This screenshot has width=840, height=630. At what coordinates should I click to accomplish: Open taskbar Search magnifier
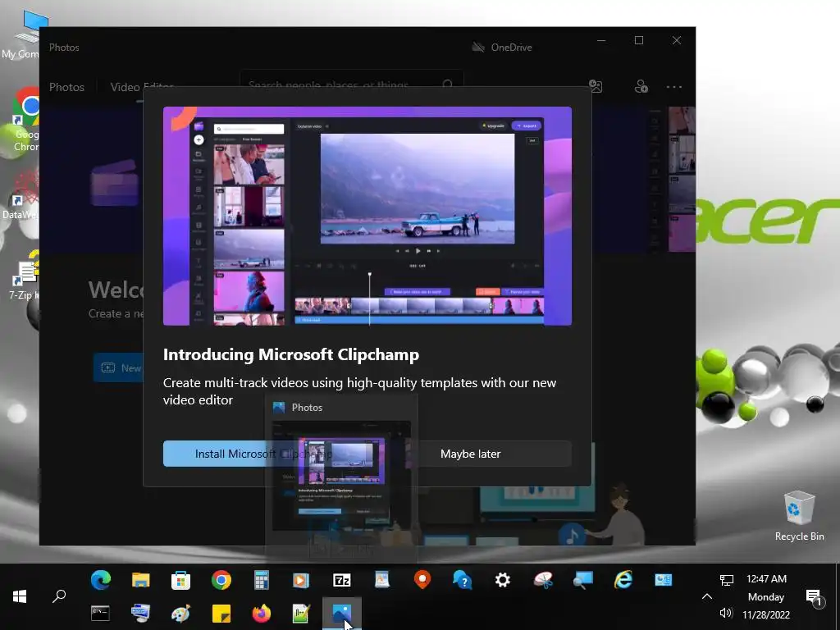(x=59, y=596)
